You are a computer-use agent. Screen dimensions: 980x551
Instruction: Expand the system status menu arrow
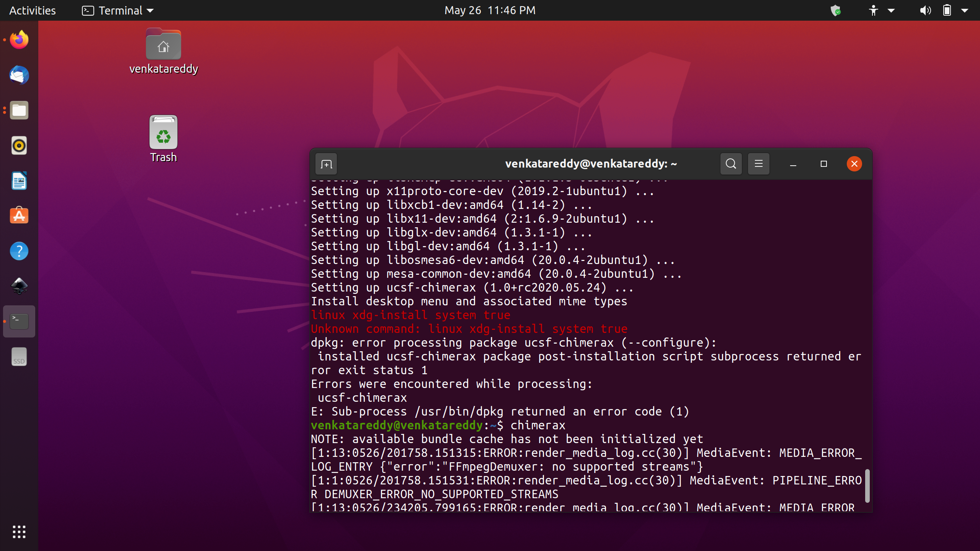click(x=965, y=10)
